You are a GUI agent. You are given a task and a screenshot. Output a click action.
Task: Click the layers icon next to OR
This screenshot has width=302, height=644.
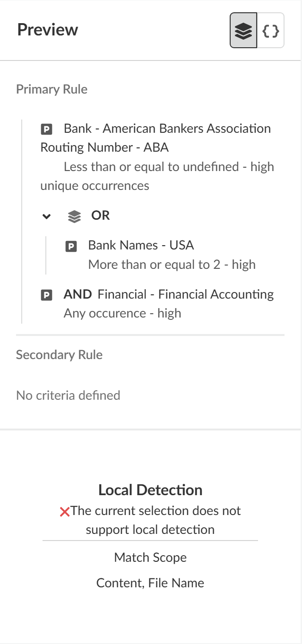click(74, 216)
